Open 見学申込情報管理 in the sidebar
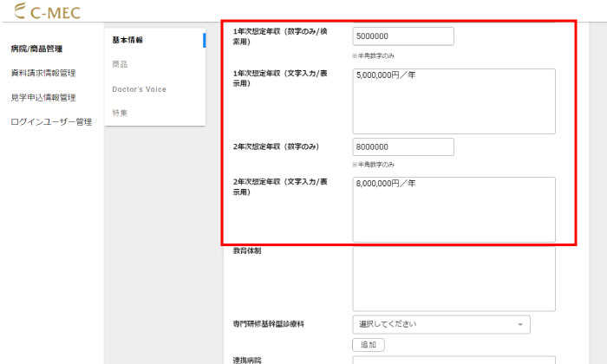 (x=43, y=97)
